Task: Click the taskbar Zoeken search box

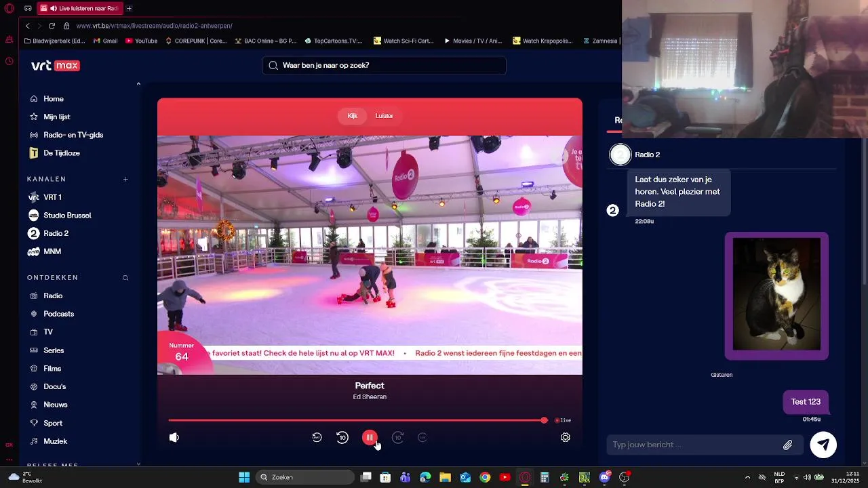Action: click(x=306, y=477)
